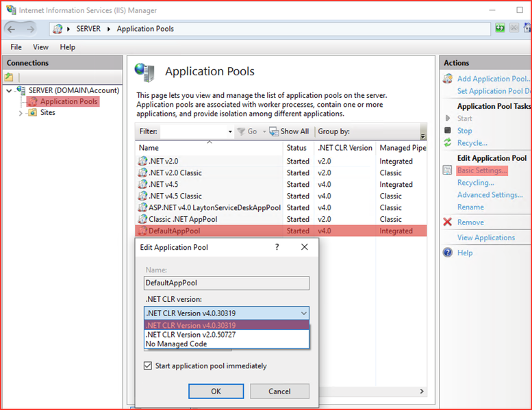The width and height of the screenshot is (532, 410).
Task: Click Set Application Pool Defaults link
Action: (x=494, y=91)
